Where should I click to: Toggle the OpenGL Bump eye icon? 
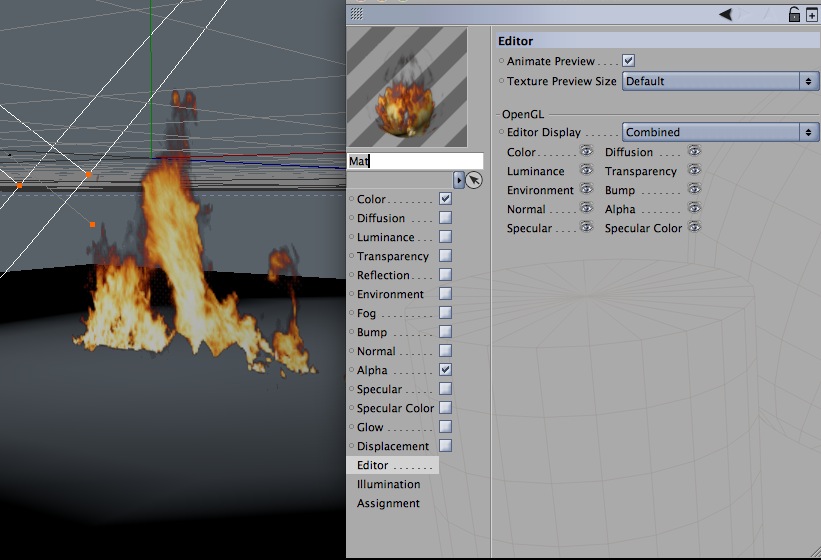[694, 189]
